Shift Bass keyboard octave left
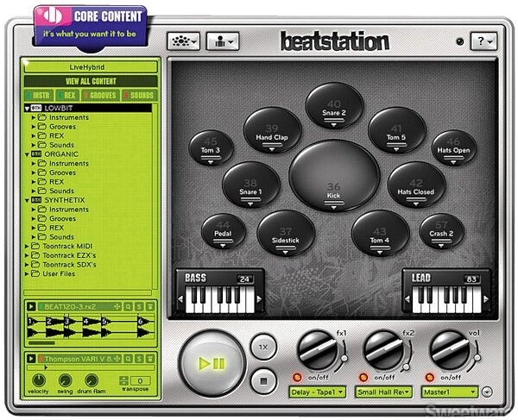 [x=180, y=299]
